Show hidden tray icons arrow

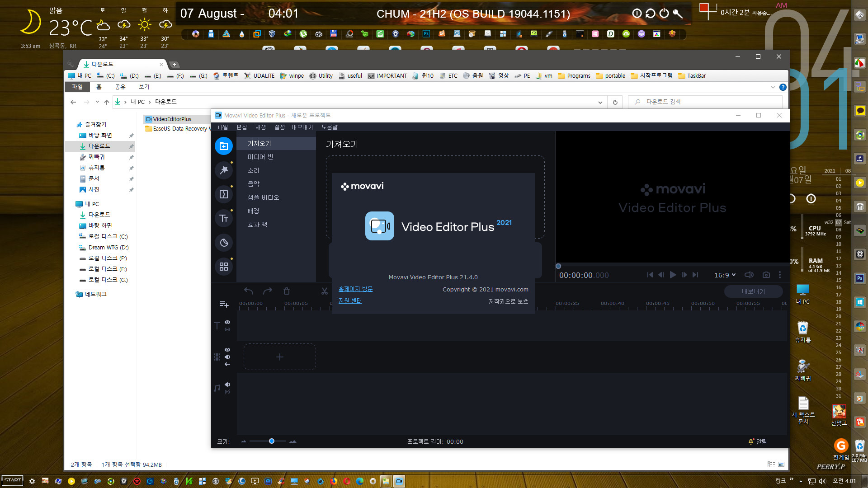pos(801,481)
